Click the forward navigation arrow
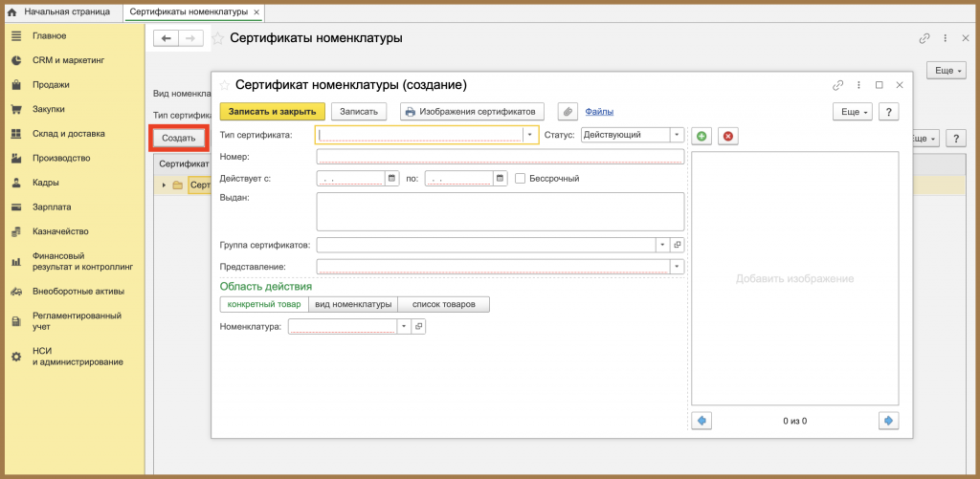 coord(190,38)
